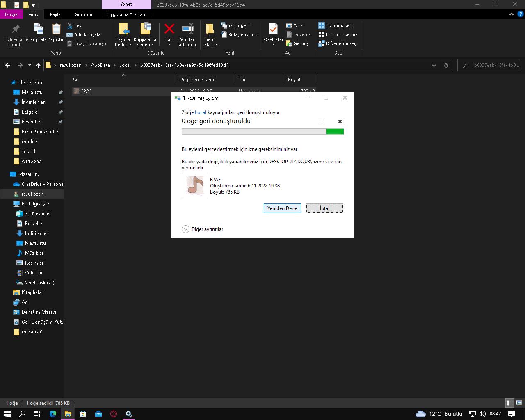This screenshot has width=525, height=420.
Task: Click the search box in Explorer
Action: pos(493,65)
